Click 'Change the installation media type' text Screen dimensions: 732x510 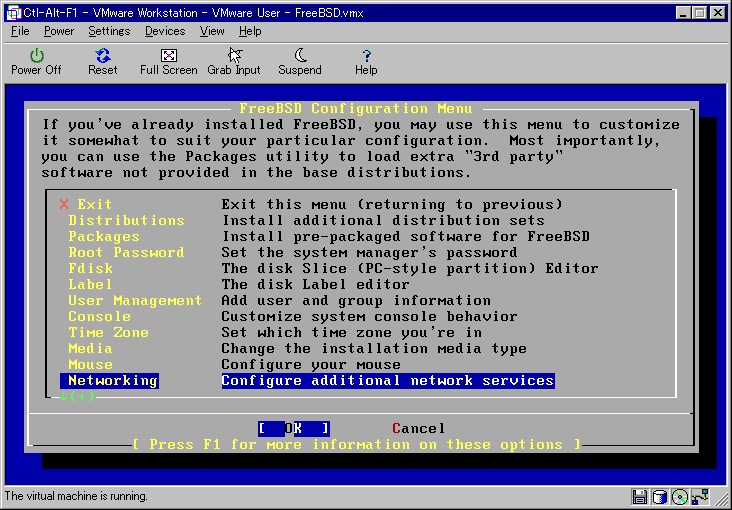(x=374, y=348)
